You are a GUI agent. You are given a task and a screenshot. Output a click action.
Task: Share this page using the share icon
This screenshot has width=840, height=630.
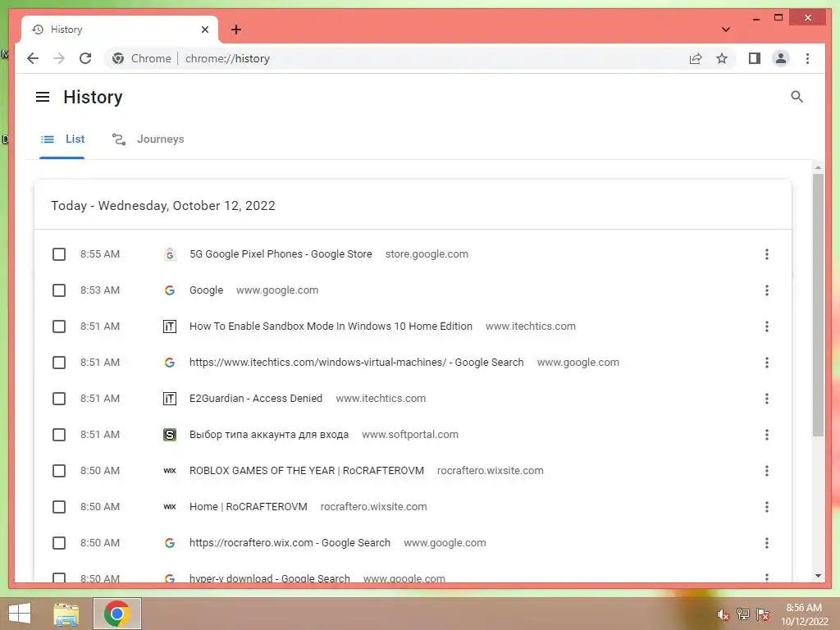tap(696, 58)
